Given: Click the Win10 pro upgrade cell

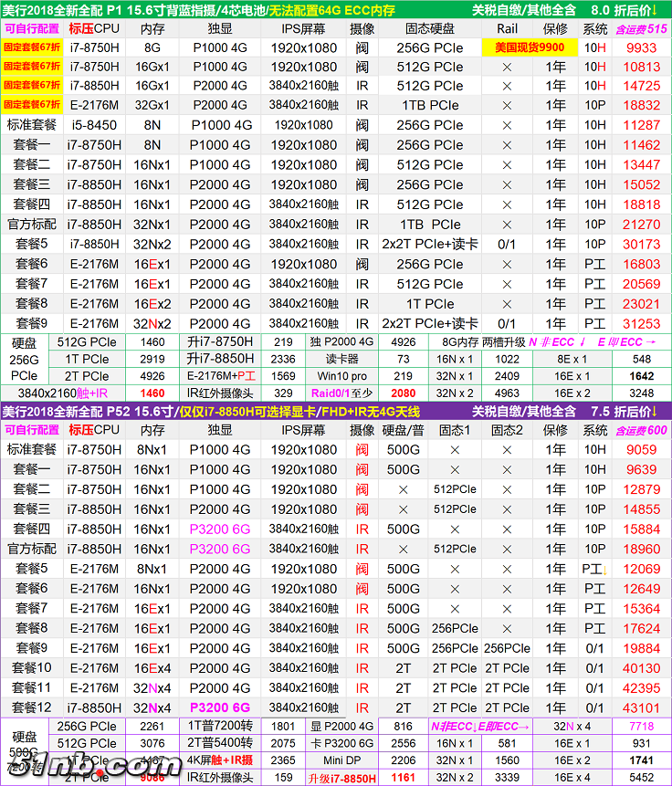Looking at the screenshot, I should 341,376.
